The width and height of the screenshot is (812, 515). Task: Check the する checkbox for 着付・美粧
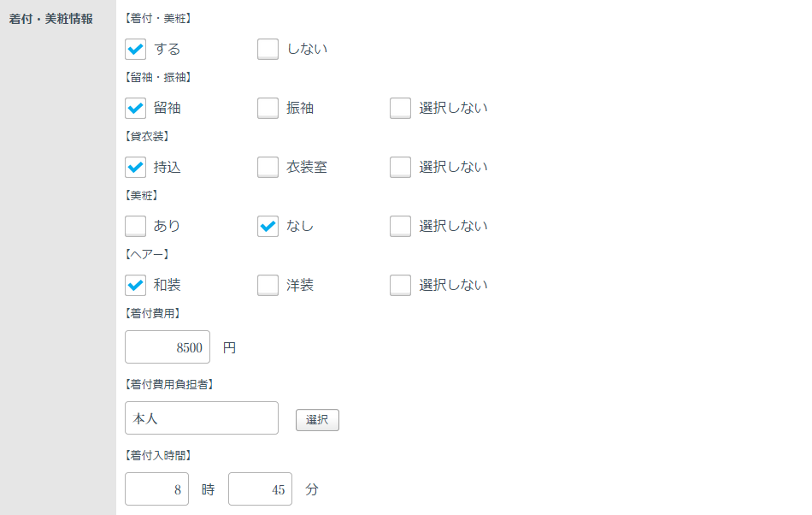[135, 50]
